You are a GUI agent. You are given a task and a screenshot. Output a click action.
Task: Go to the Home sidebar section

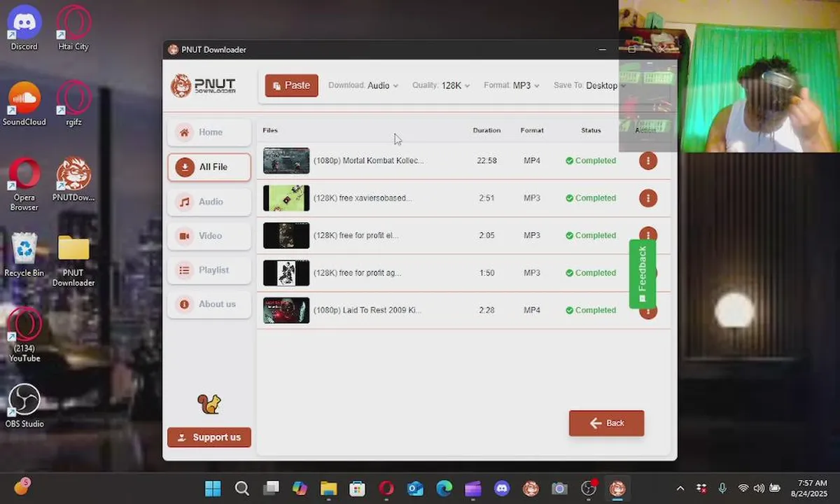[x=209, y=132]
